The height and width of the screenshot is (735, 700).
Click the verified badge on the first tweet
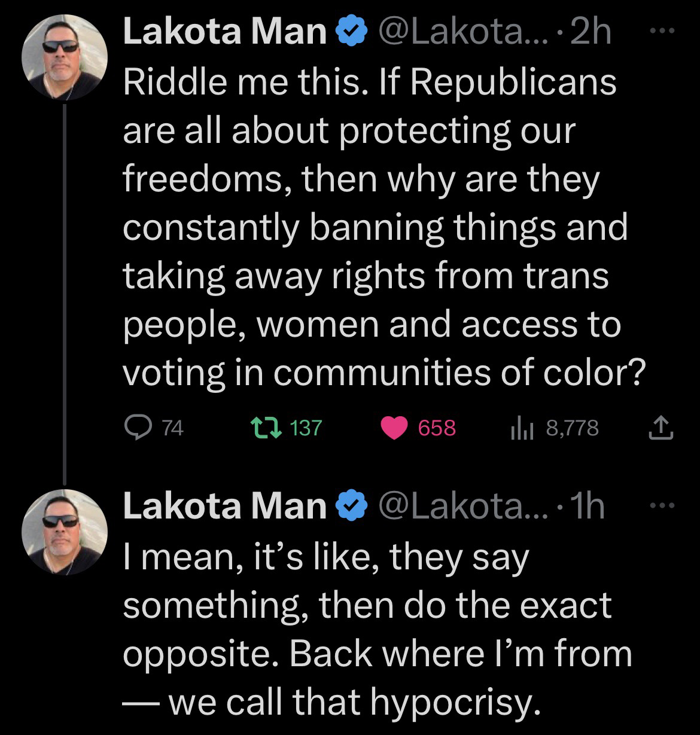click(x=353, y=32)
